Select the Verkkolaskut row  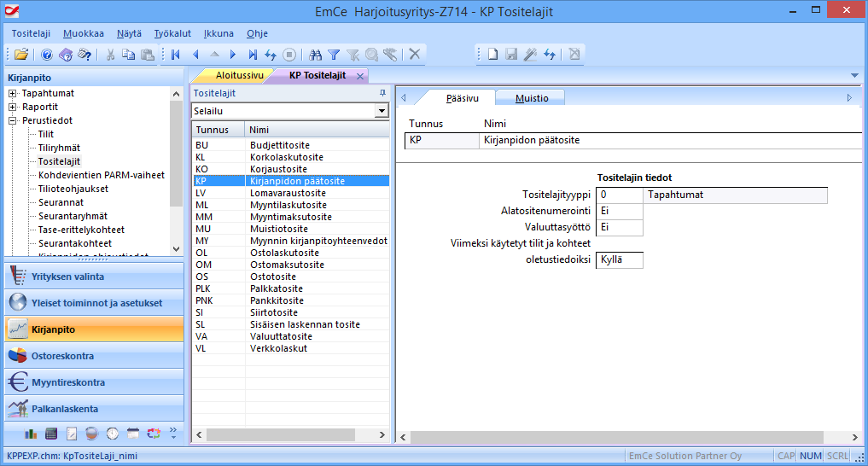(x=291, y=348)
